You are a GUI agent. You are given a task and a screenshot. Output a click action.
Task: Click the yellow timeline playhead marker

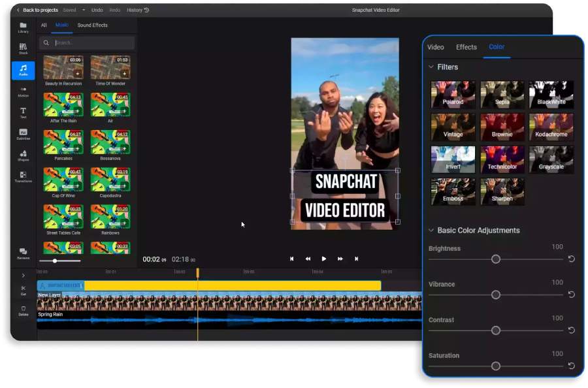pos(197,273)
